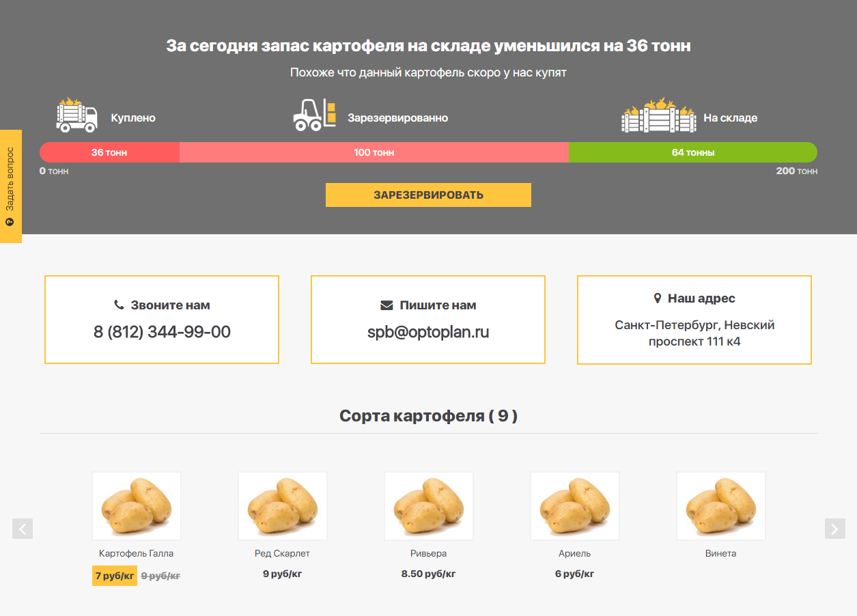Image resolution: width=857 pixels, height=616 pixels.
Task: Click the pink 100 тонн reserved segment
Action: pos(374,152)
